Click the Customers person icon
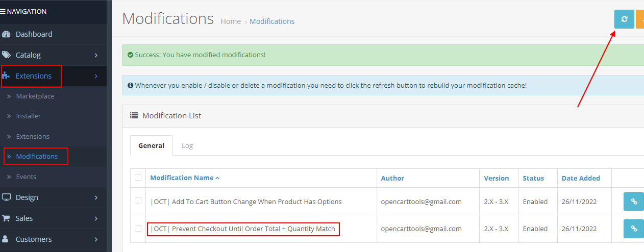Image resolution: width=644 pixels, height=252 pixels. click(6, 239)
